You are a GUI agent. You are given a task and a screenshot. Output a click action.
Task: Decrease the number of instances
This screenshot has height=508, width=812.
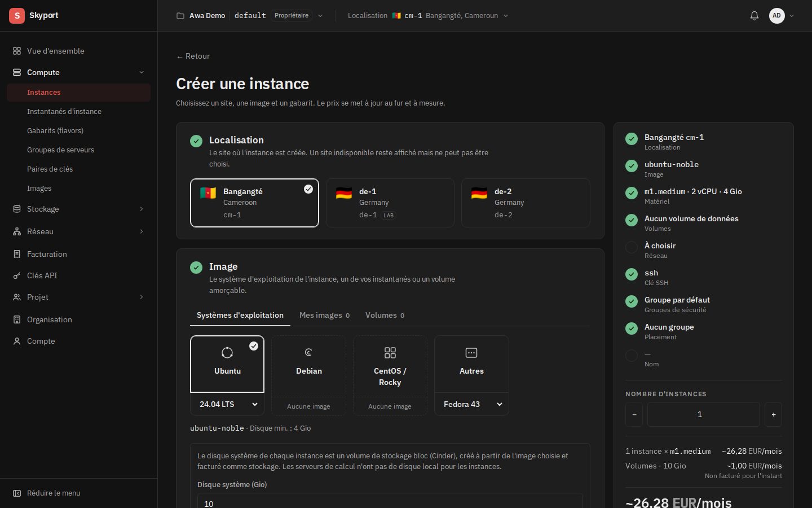point(634,414)
